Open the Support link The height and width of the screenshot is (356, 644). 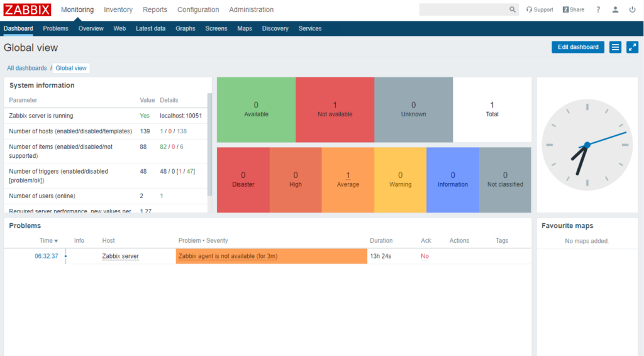pos(540,9)
